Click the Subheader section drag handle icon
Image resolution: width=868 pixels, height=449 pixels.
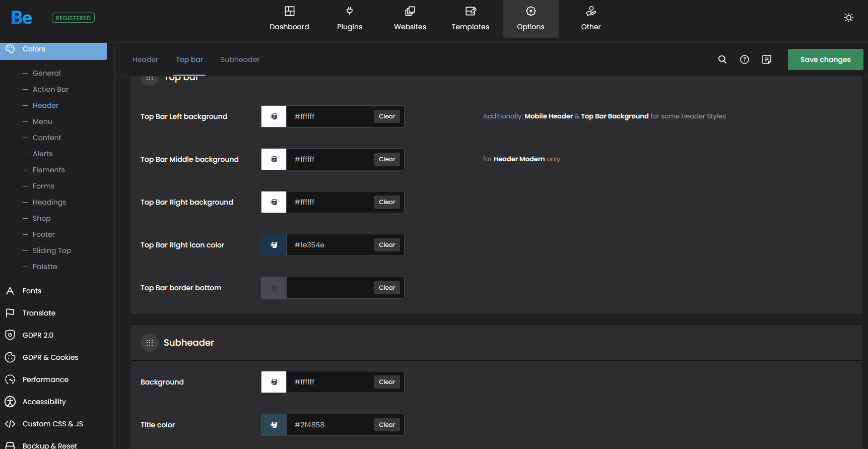pyautogui.click(x=150, y=343)
